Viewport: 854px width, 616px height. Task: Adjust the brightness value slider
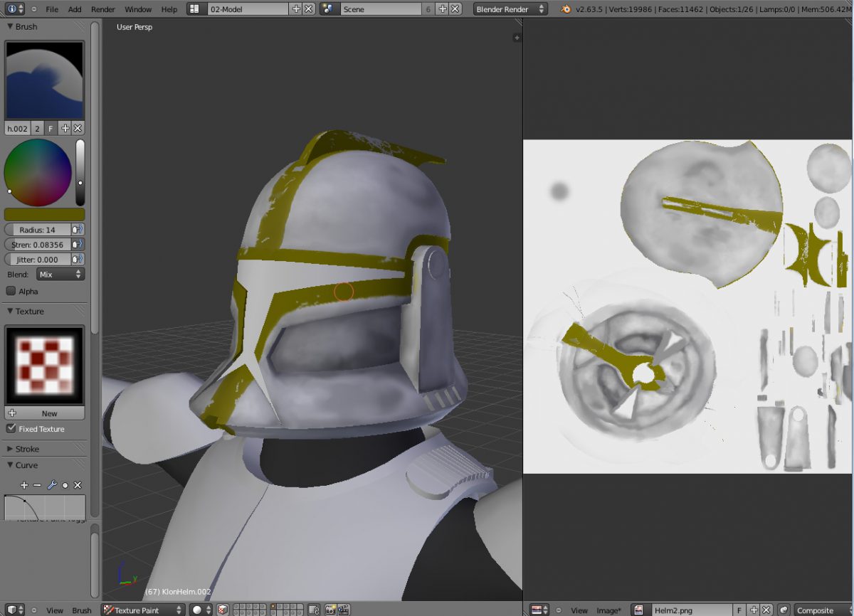(x=80, y=172)
